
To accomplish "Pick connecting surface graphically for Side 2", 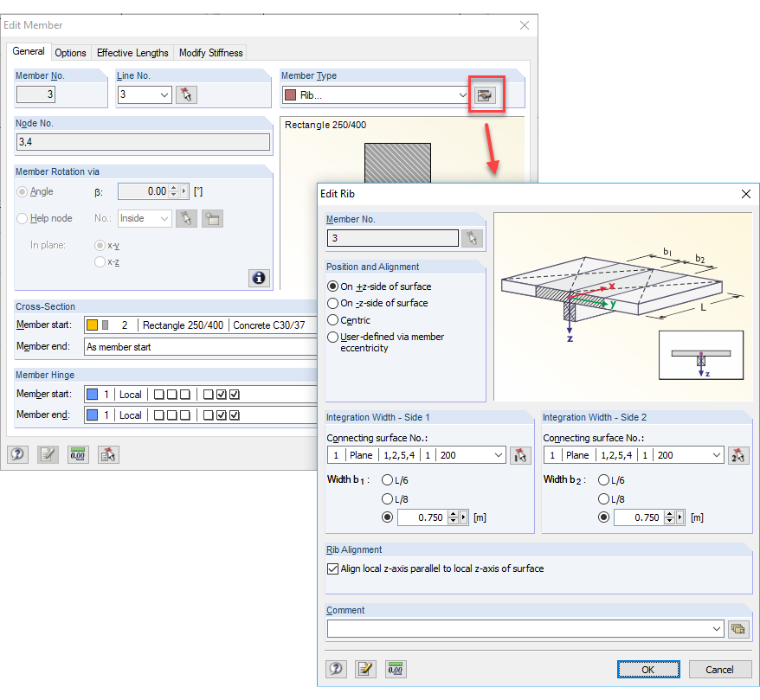I will 738,455.
